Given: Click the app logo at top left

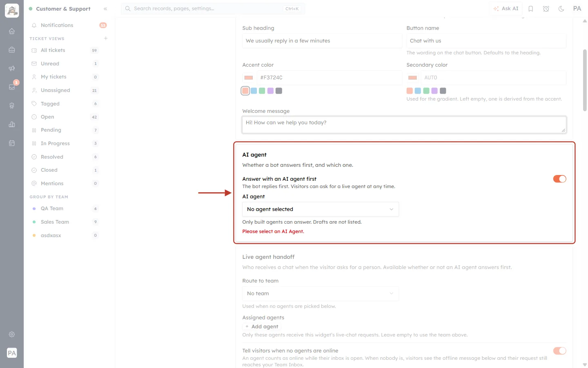Looking at the screenshot, I should coord(12,11).
